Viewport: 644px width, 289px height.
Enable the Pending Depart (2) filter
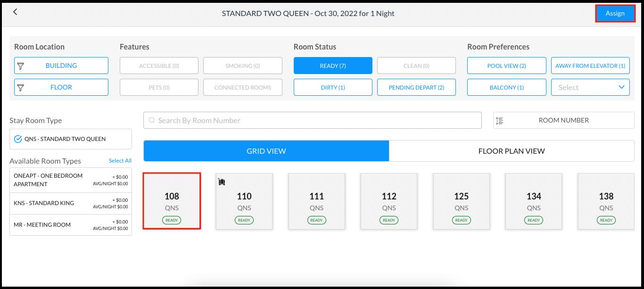(416, 88)
